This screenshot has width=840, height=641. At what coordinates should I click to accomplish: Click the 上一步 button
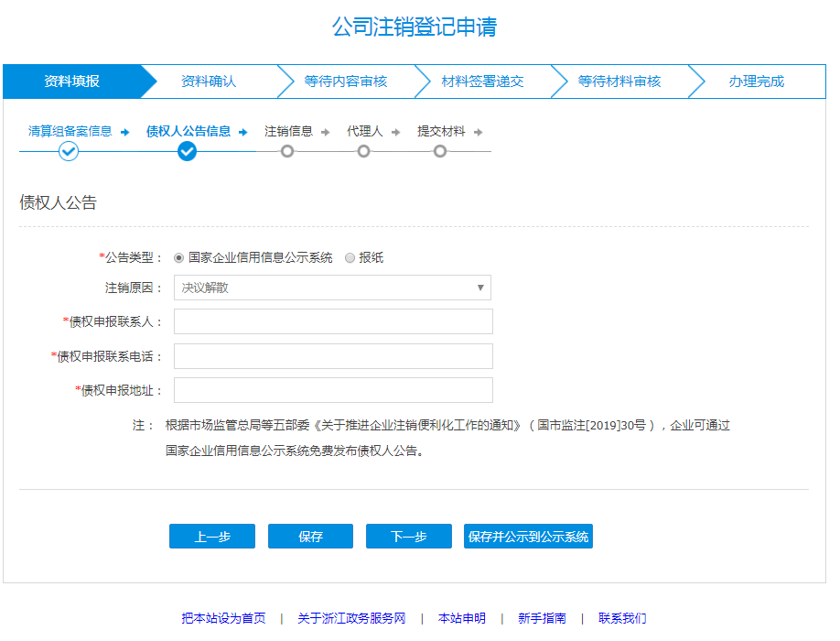pos(211,536)
